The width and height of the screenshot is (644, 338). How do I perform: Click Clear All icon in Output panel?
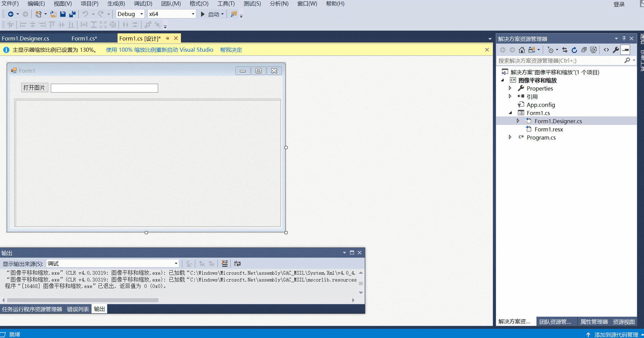tap(225, 263)
